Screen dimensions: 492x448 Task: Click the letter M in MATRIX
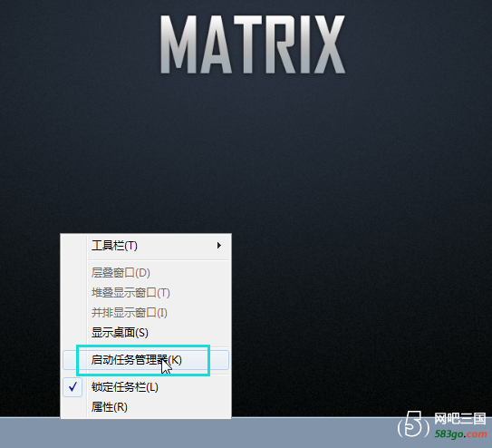pyautogui.click(x=180, y=44)
